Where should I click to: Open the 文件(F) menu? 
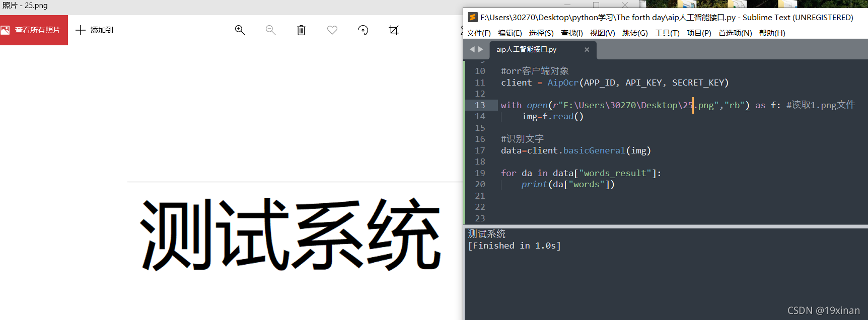[478, 33]
